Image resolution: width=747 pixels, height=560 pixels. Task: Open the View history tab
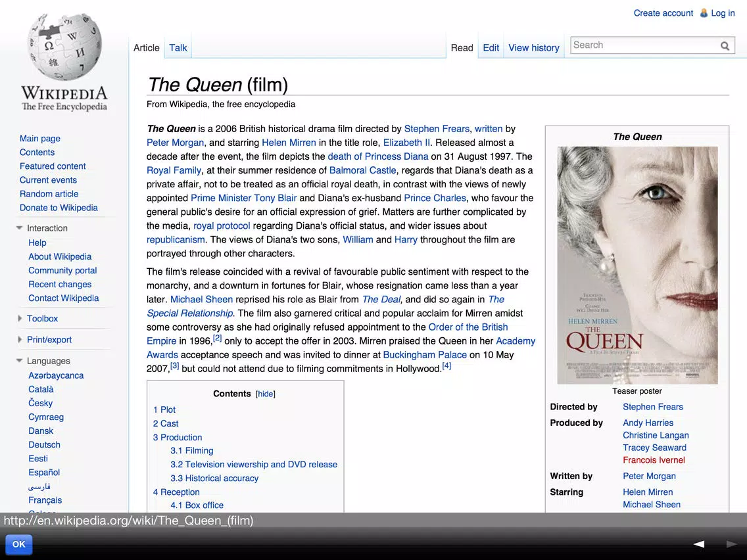[533, 47]
